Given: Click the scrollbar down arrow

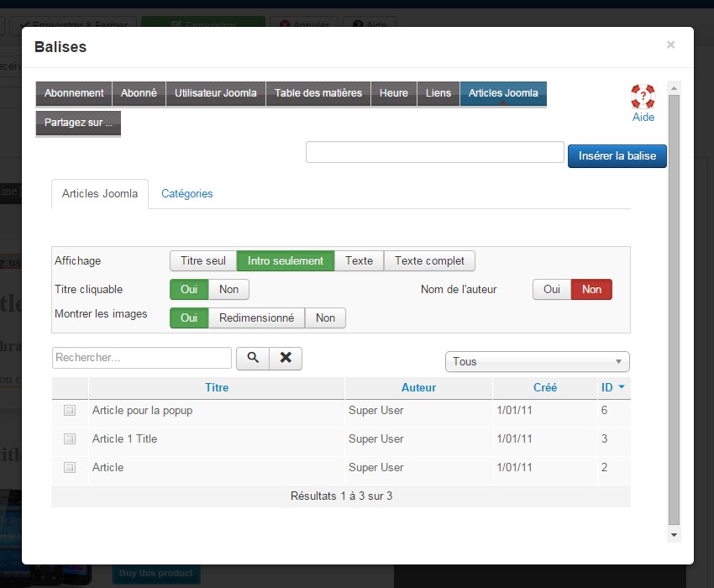Looking at the screenshot, I should click(674, 535).
